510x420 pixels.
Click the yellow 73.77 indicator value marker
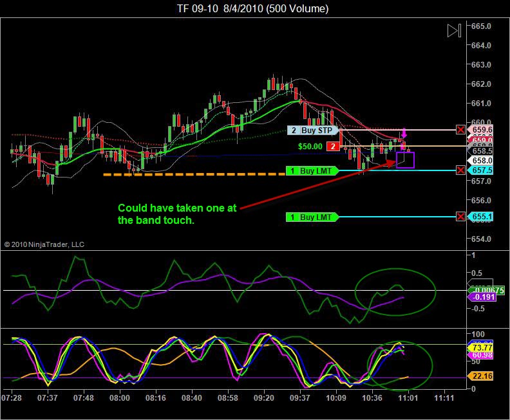pos(480,348)
